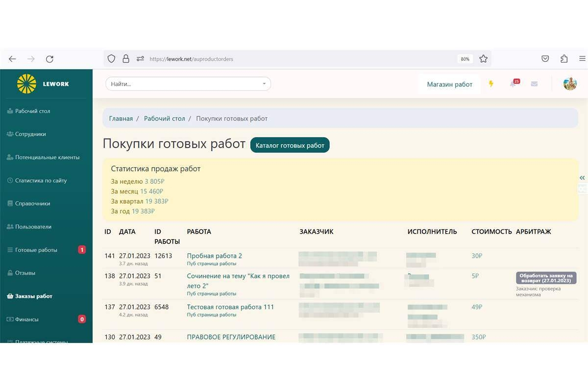Click the 'Главная' breadcrumb link
This screenshot has height=392, width=588.
pyautogui.click(x=121, y=119)
